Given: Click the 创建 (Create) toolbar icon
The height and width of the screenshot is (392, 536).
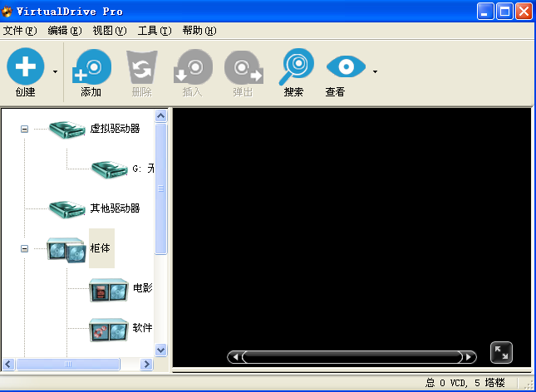Looking at the screenshot, I should 26,66.
